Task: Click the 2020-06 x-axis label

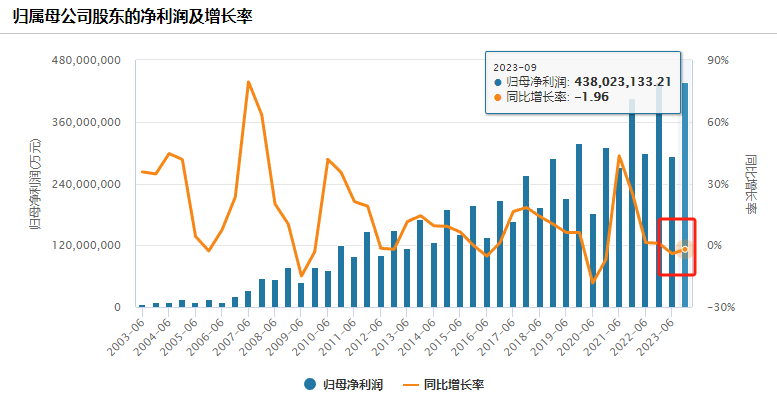Action: coord(575,337)
